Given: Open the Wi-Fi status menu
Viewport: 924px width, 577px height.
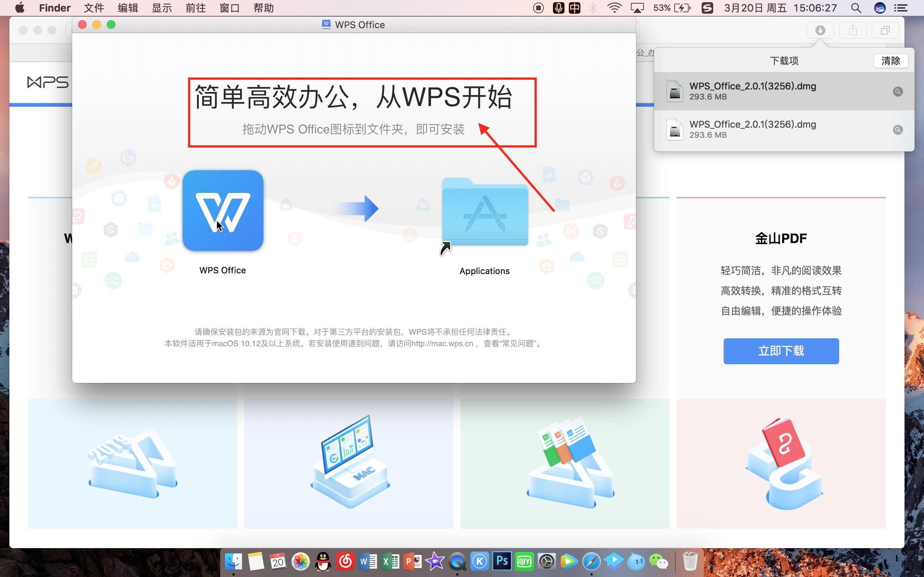Looking at the screenshot, I should pos(615,8).
